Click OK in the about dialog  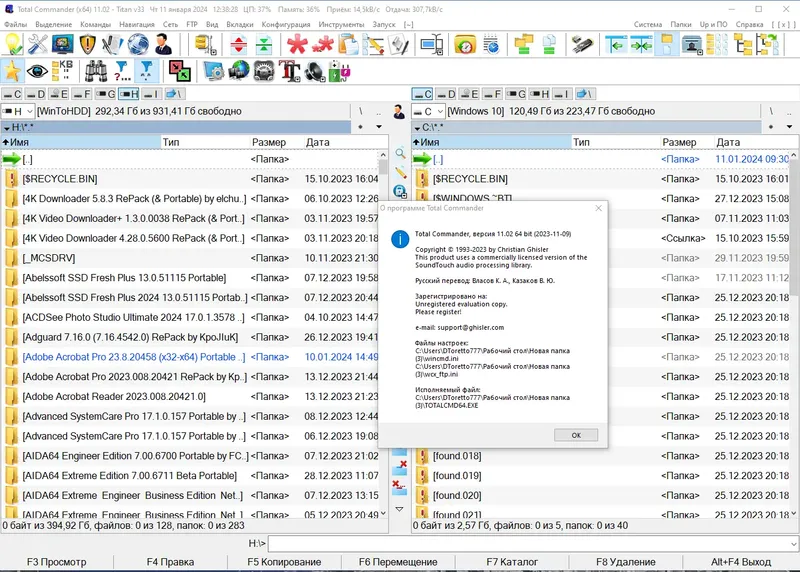[576, 435]
